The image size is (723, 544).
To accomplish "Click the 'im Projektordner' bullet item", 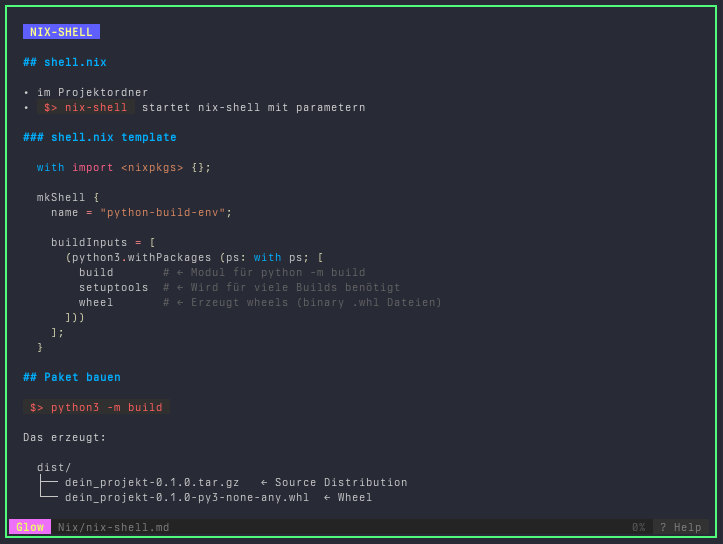I will click(x=93, y=93).
